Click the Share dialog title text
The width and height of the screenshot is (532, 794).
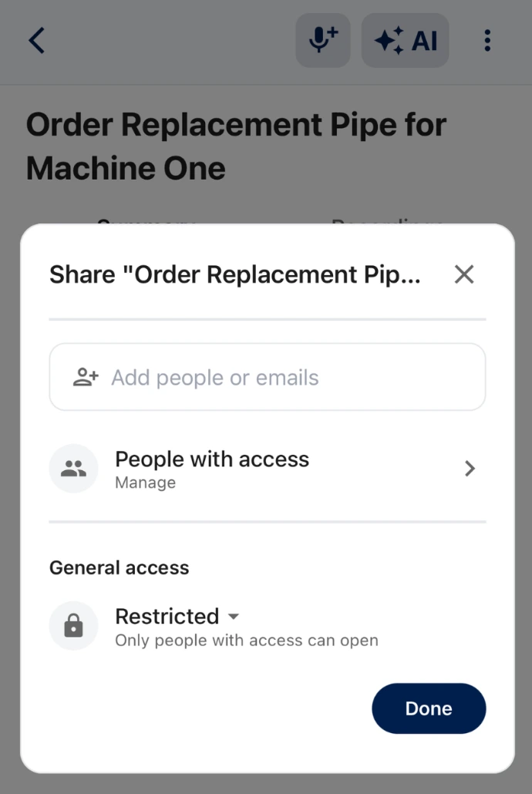[x=235, y=274]
